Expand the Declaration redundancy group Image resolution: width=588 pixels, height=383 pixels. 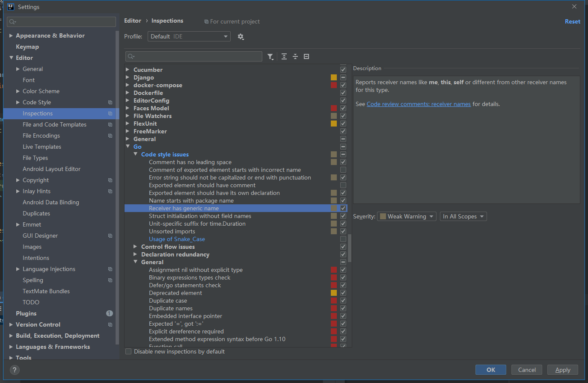[135, 254]
